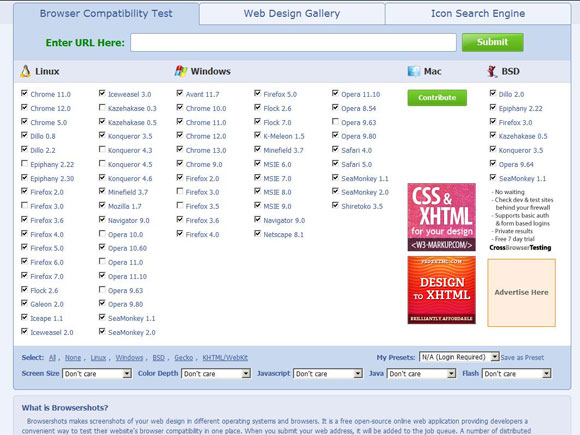Viewport: 580px width, 435px height.
Task: Open the Java dropdown
Action: click(421, 374)
